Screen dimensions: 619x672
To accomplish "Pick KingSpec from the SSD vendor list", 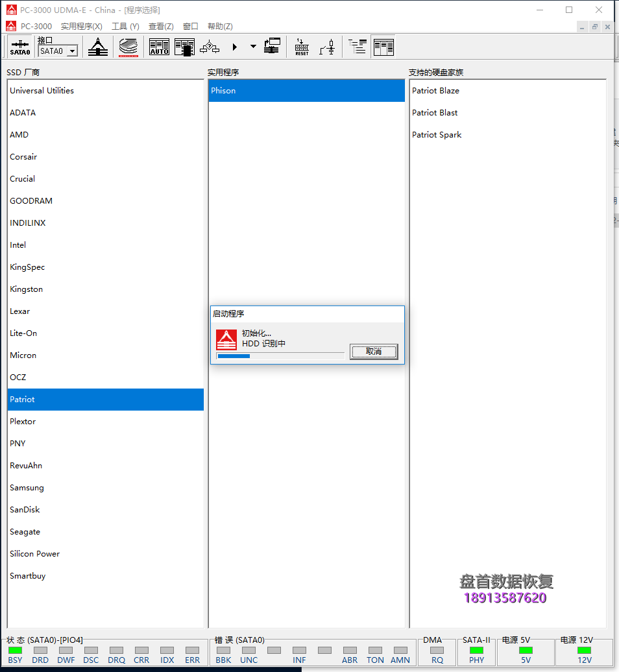I will pos(106,267).
